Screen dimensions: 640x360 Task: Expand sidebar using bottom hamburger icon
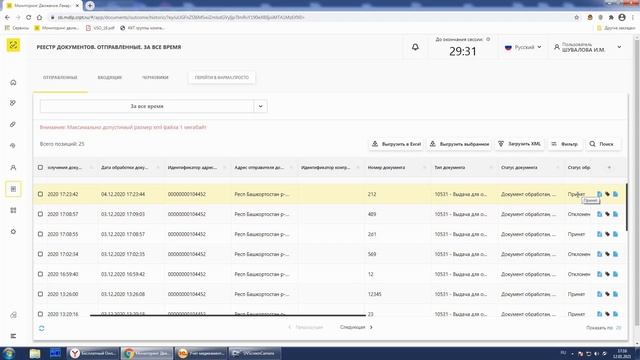[x=13, y=336]
